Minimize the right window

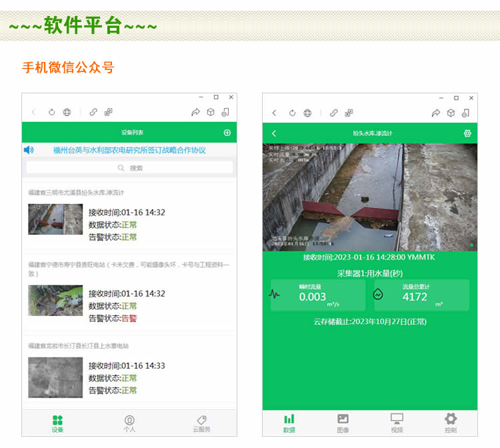(441, 98)
